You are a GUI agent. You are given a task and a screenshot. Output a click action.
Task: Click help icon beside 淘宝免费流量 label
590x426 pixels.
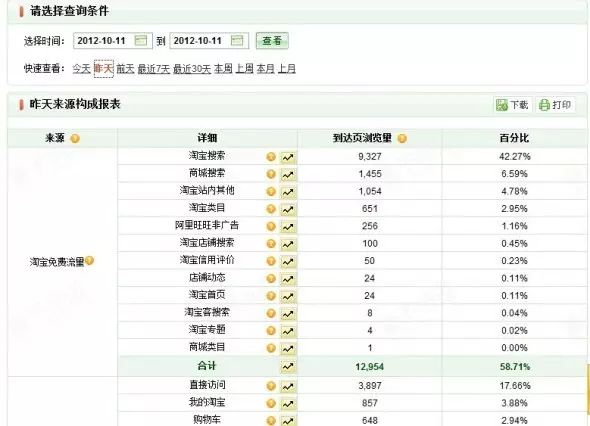[90, 260]
